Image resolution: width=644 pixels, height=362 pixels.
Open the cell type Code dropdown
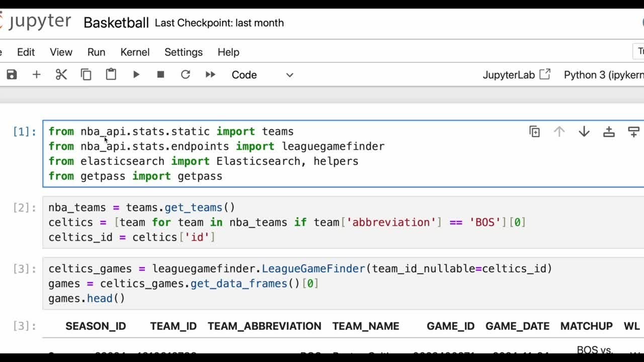coord(262,75)
